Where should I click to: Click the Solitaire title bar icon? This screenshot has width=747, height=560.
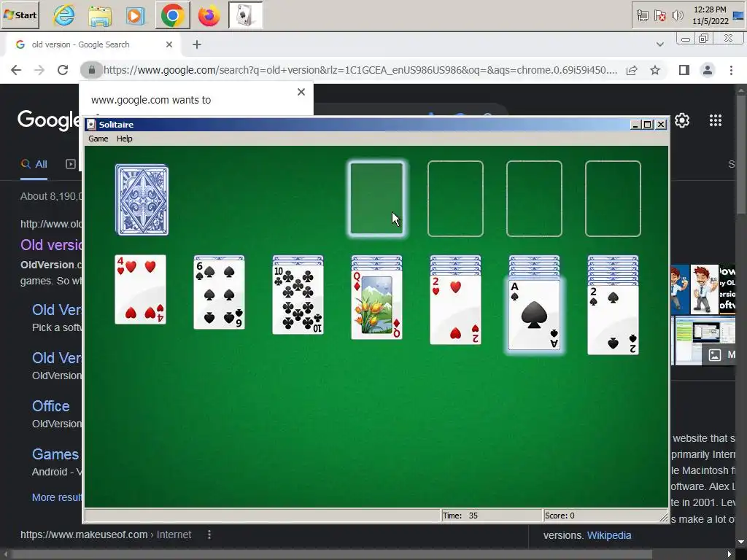91,124
